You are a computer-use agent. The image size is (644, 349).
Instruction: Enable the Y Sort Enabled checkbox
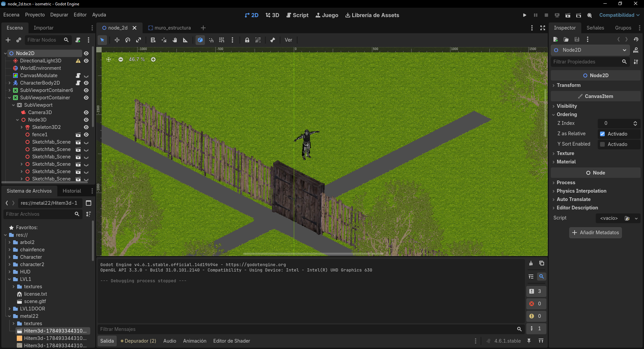tap(602, 144)
